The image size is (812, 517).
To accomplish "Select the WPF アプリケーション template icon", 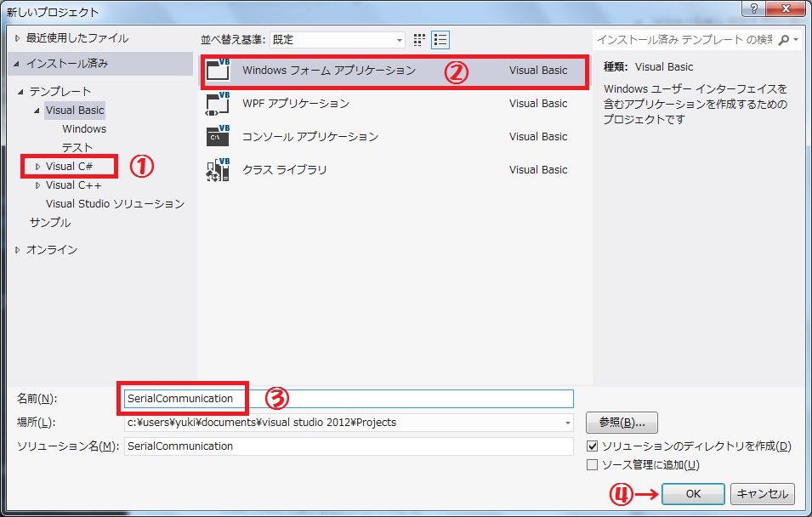I will tap(219, 104).
